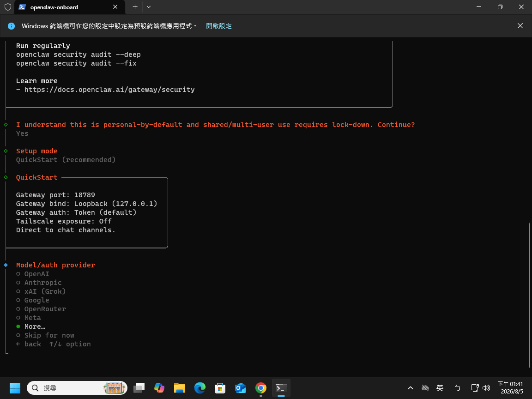The image size is (532, 399).
Task: Click the shield icon in title bar
Action: (x=7, y=7)
